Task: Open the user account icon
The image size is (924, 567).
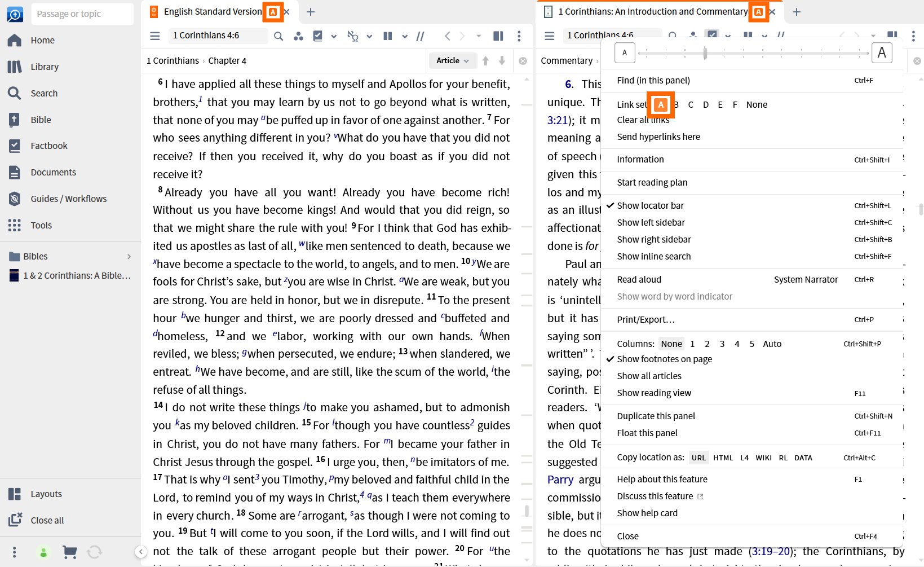Action: (x=43, y=552)
